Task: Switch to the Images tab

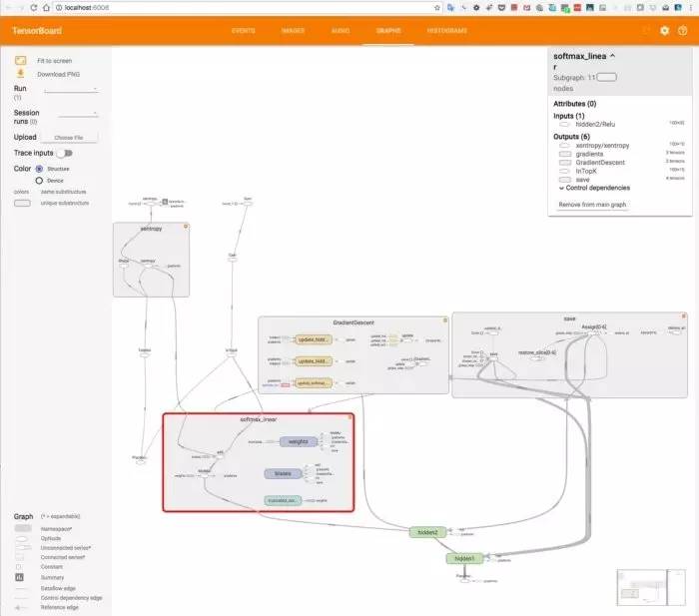Action: pyautogui.click(x=293, y=30)
